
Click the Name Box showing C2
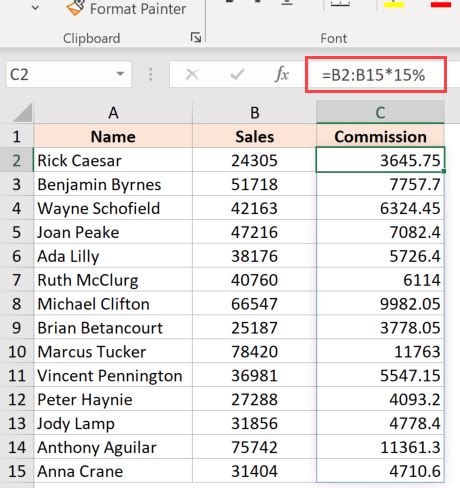[x=68, y=74]
